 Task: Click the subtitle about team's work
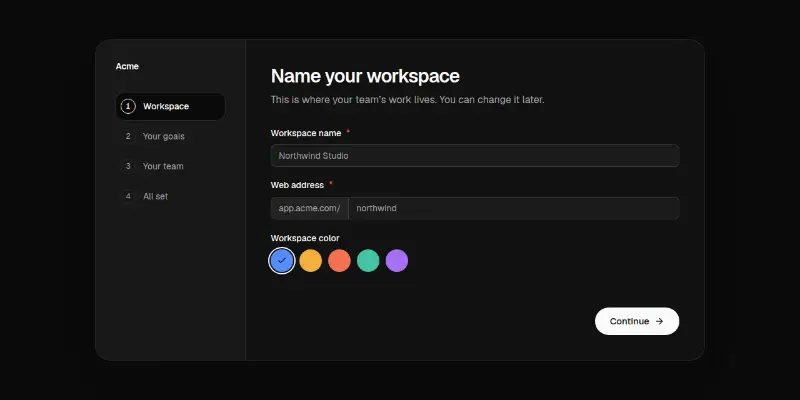click(408, 100)
